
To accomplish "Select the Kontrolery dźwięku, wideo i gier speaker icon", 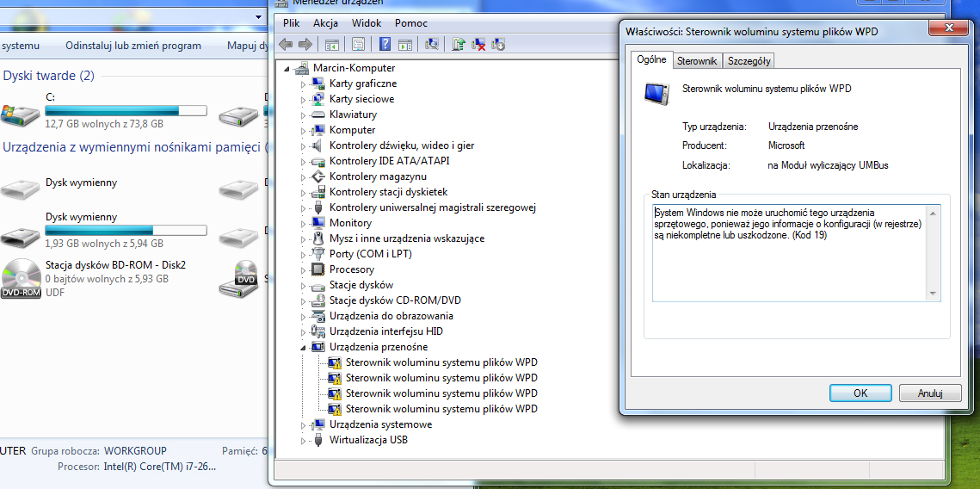I will click(x=318, y=145).
